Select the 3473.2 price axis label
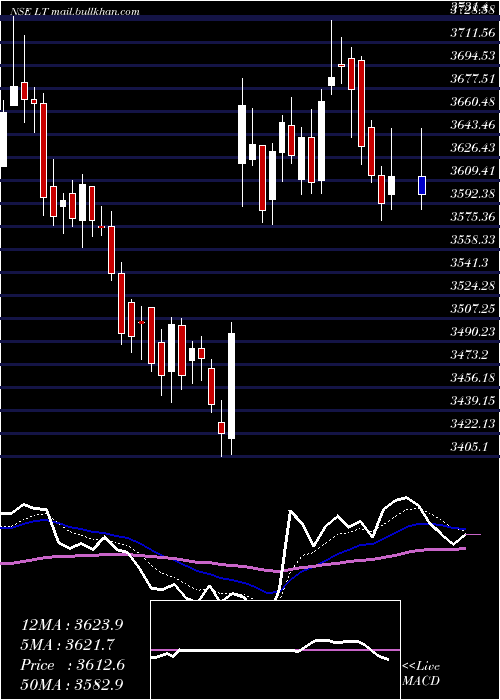This screenshot has height=700, width=500. pos(469,355)
